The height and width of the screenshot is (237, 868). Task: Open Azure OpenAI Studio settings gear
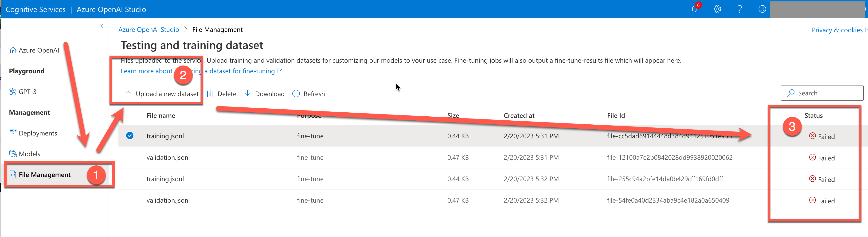(x=717, y=9)
